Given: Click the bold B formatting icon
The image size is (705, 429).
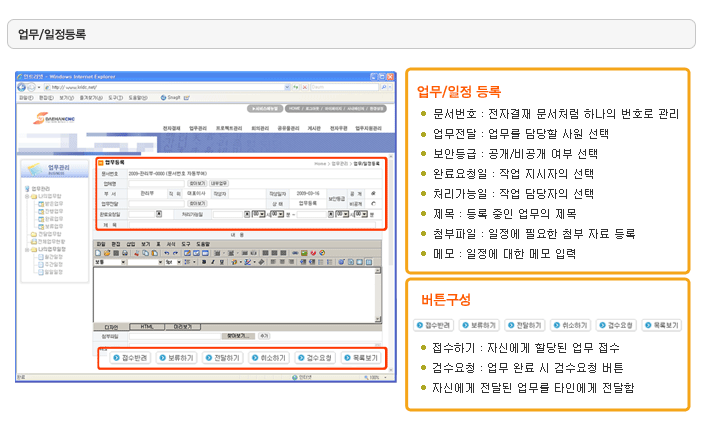Looking at the screenshot, I should 204,263.
